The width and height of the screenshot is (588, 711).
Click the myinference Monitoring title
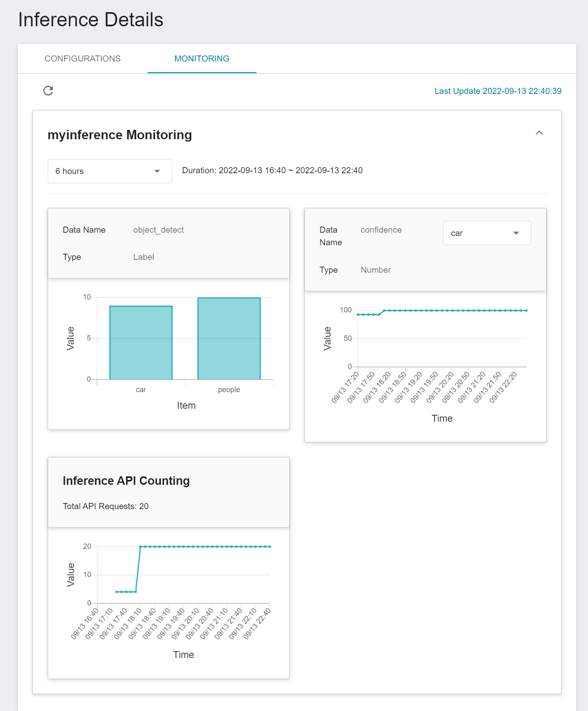point(120,135)
